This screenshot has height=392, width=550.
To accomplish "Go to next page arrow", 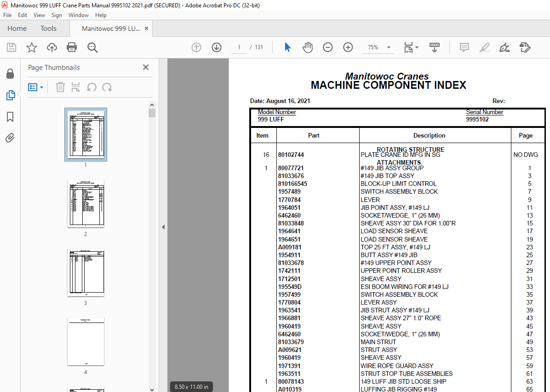I will pos(217,47).
